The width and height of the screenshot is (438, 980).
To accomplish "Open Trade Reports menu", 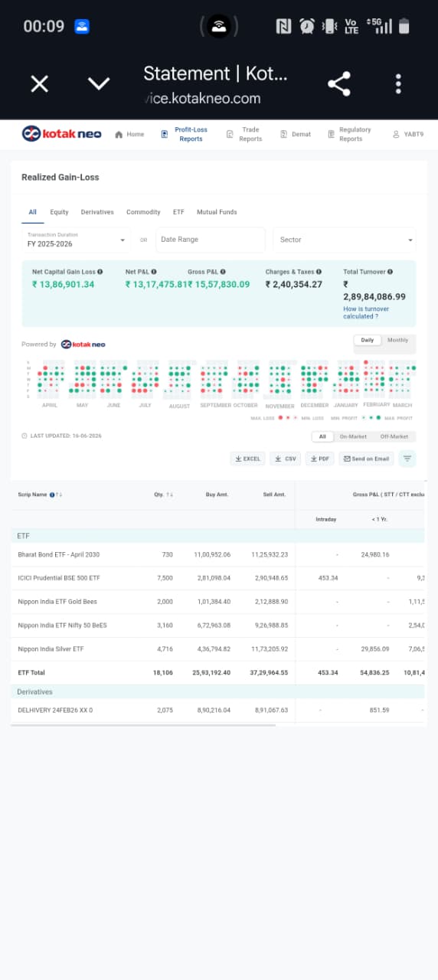I will (x=244, y=135).
